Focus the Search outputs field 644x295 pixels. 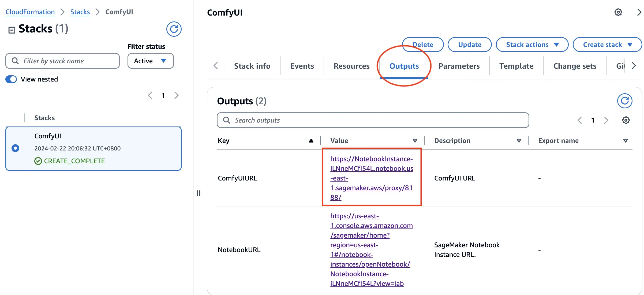[x=375, y=120]
